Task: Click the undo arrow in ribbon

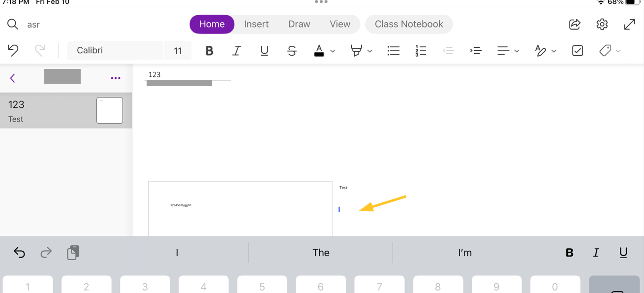Action: pos(13,50)
